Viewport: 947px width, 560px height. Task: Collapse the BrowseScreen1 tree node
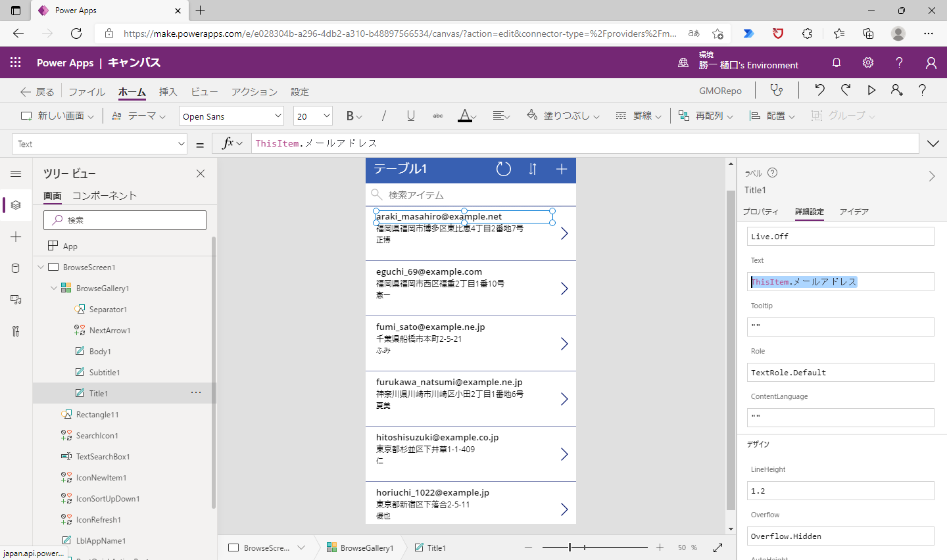pos(41,267)
